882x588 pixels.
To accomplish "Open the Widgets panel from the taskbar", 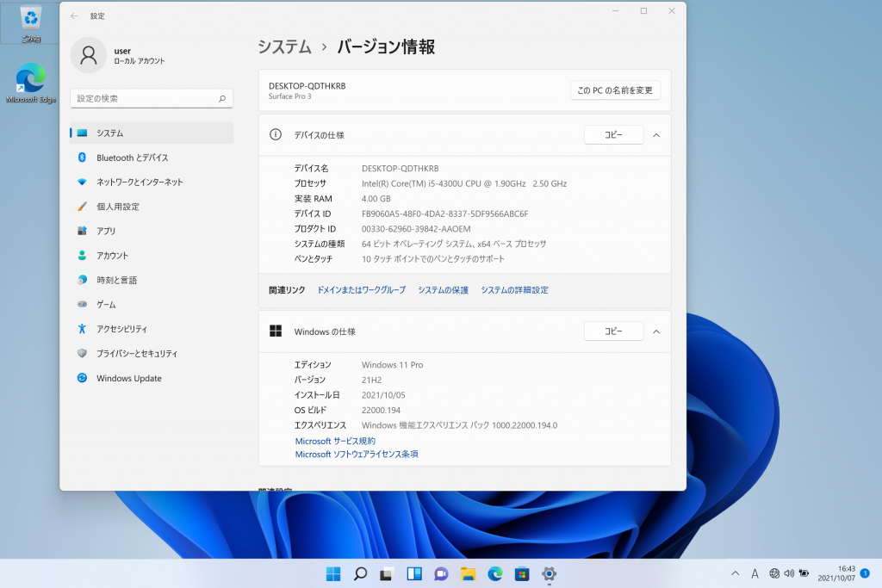I will (414, 574).
